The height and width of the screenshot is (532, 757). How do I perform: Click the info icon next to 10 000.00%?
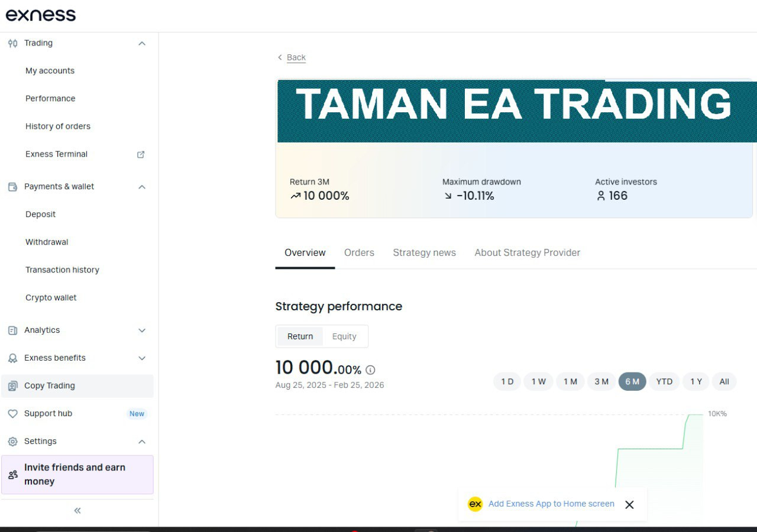tap(370, 370)
